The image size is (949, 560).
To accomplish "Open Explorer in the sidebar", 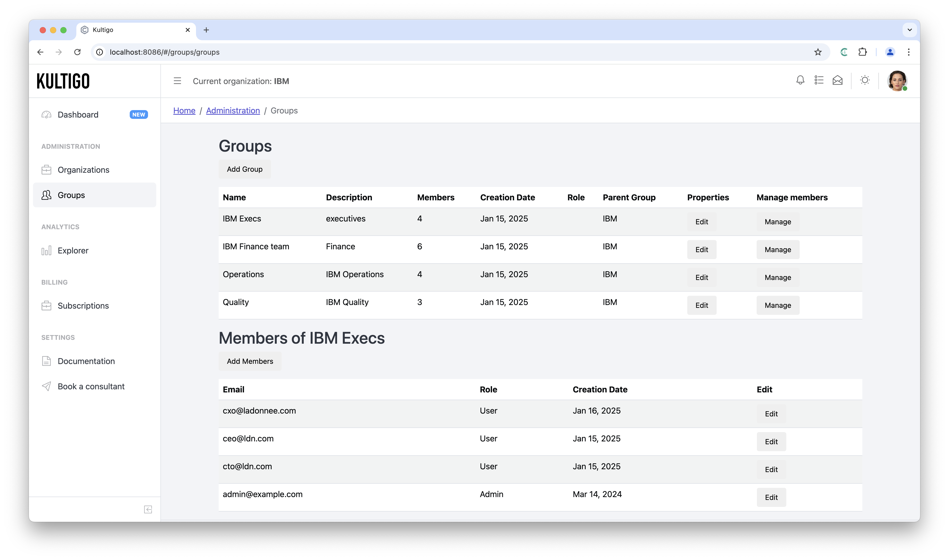I will click(x=94, y=251).
